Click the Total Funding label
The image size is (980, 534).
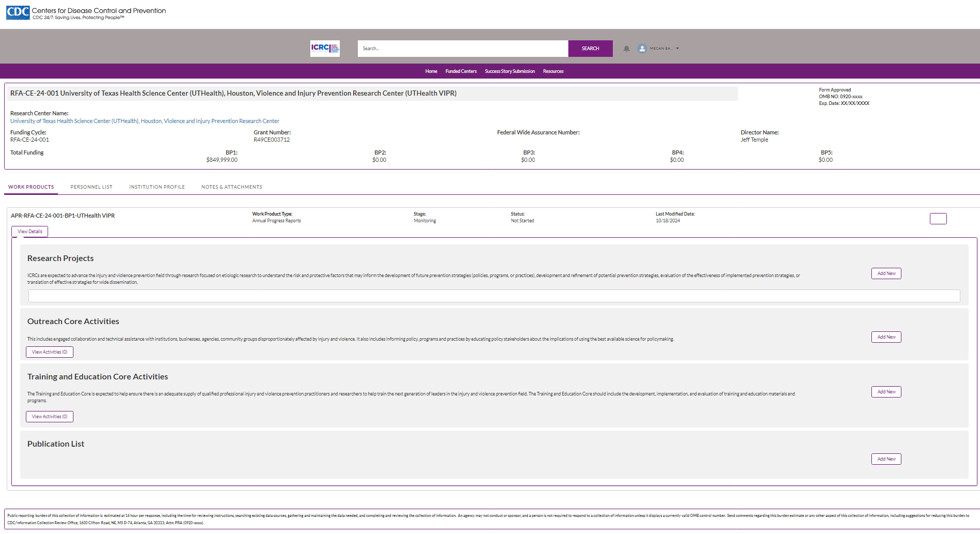click(x=27, y=152)
